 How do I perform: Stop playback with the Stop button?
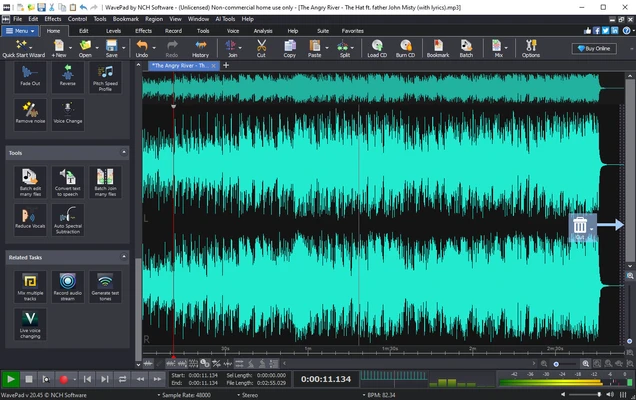29,379
